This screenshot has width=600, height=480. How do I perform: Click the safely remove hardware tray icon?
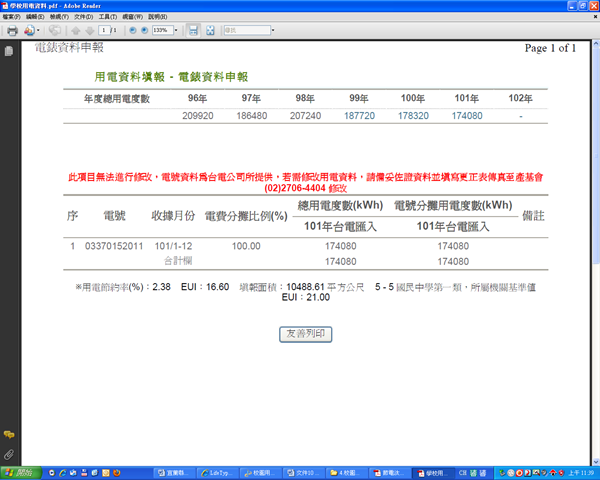click(x=502, y=473)
